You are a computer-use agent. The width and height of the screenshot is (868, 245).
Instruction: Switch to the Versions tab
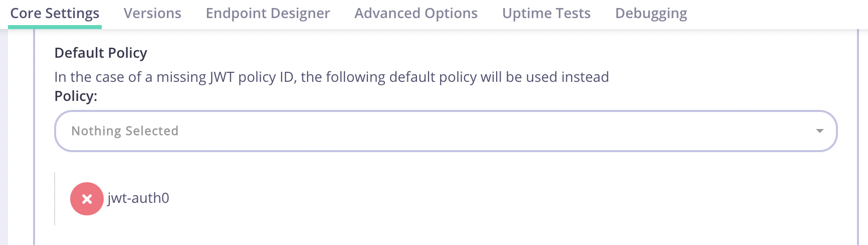click(x=152, y=14)
